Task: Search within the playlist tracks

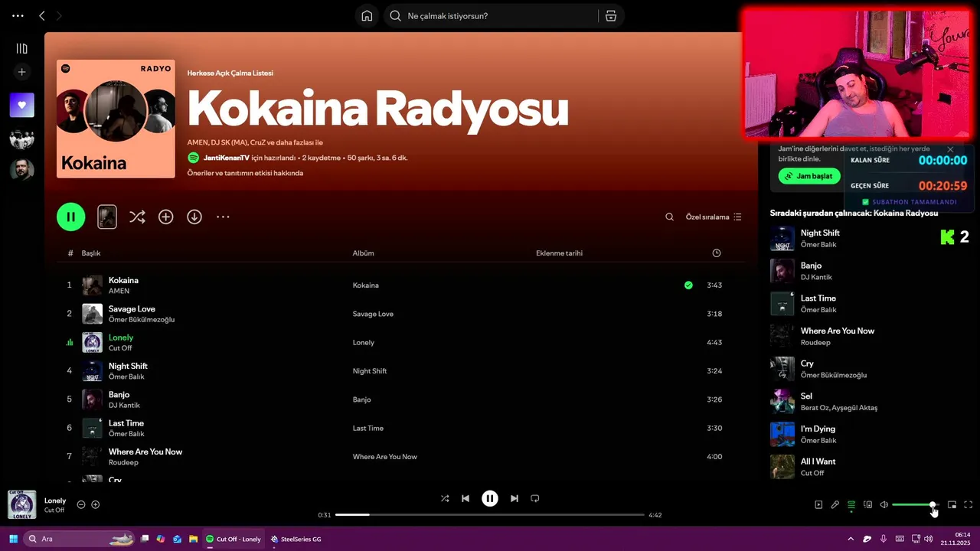Action: tap(669, 217)
